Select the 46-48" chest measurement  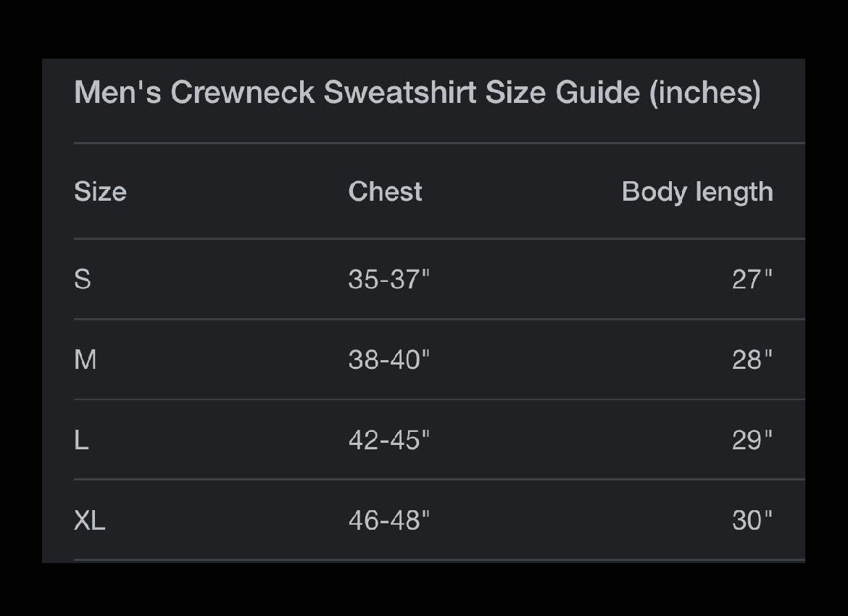pos(388,520)
